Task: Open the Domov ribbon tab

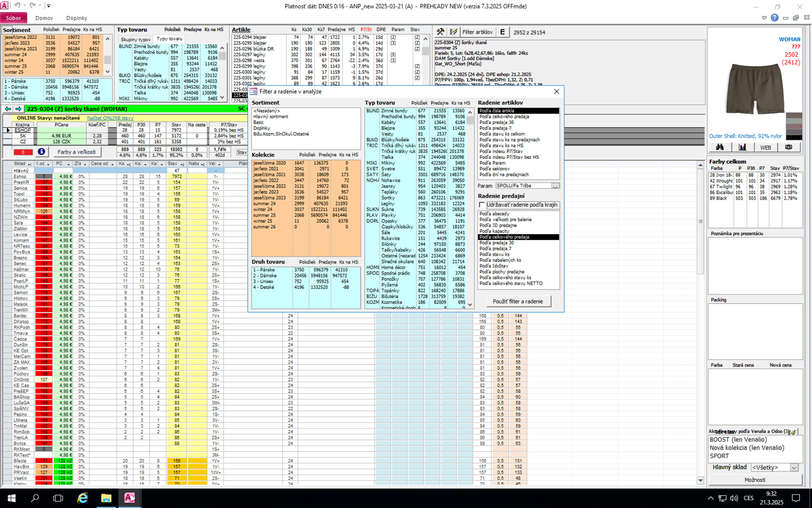Action: pos(44,18)
